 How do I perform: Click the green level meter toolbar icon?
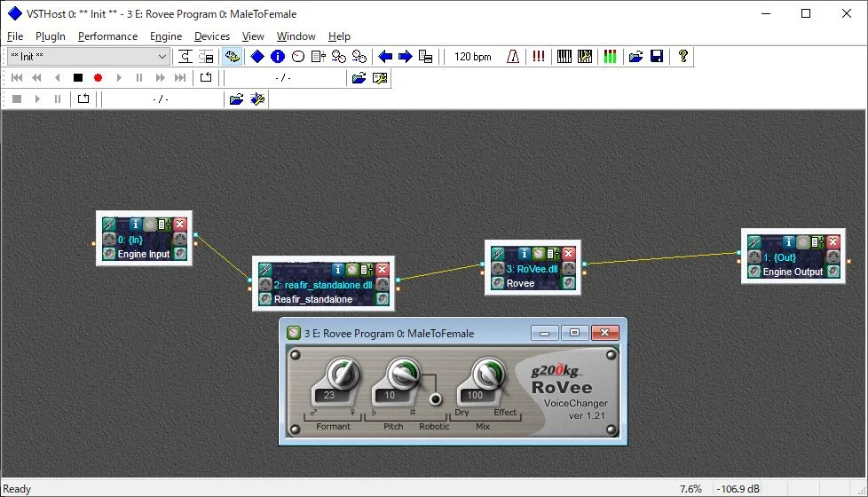click(610, 57)
